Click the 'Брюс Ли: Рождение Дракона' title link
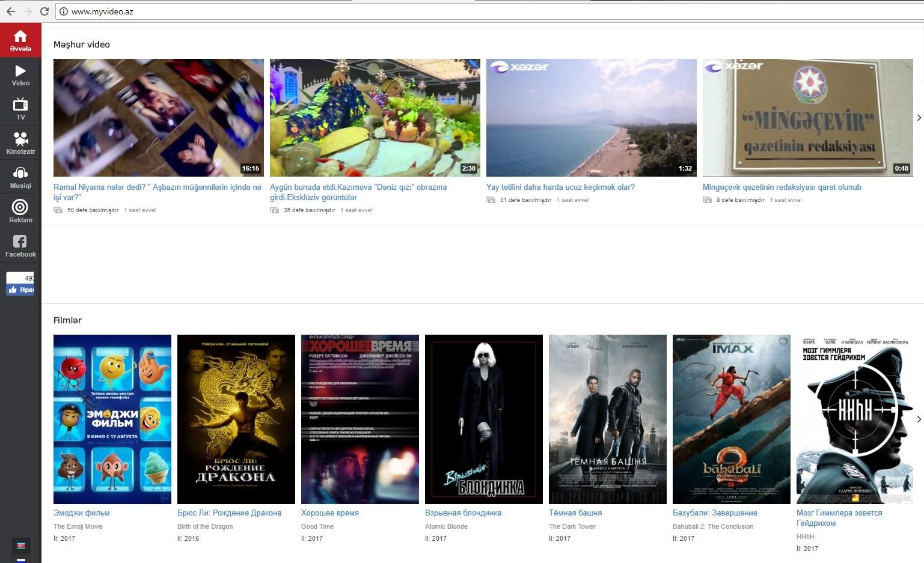This screenshot has height=563, width=924. 229,513
